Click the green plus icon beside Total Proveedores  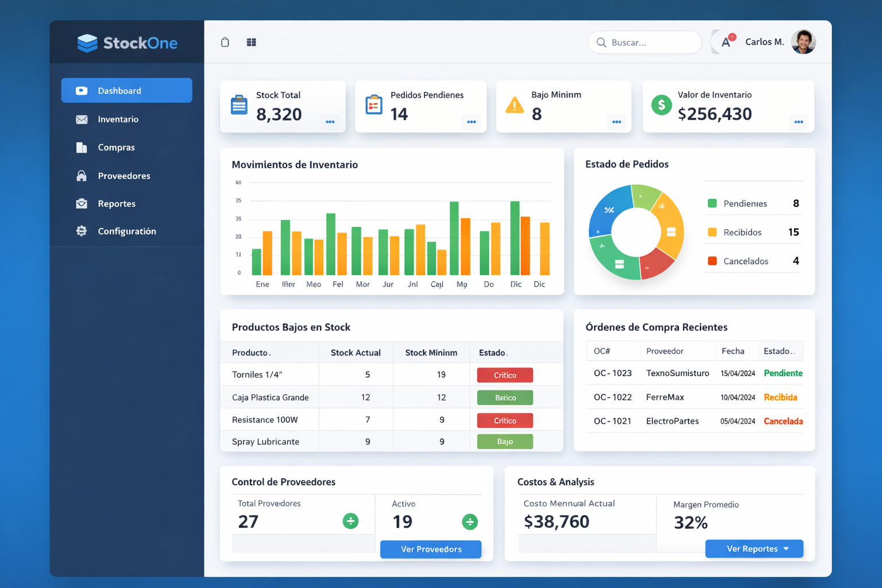[350, 521]
